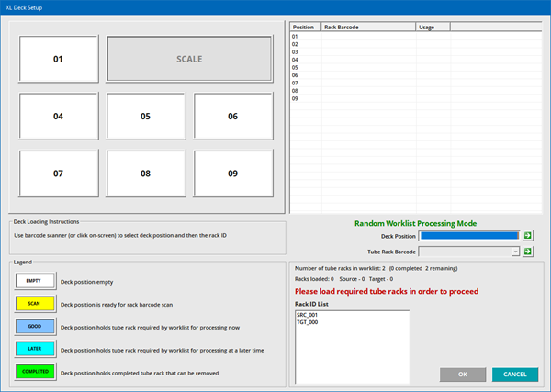Focus the Deck Position input field
Viewport: 551px width, 392px height.
coord(469,236)
